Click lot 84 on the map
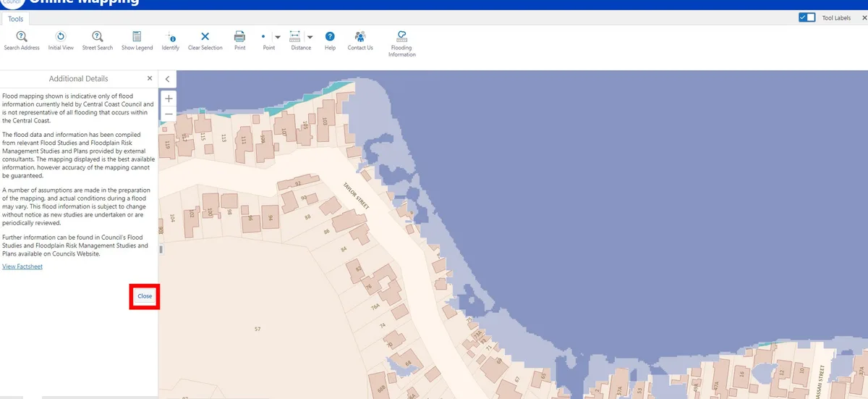 point(343,249)
